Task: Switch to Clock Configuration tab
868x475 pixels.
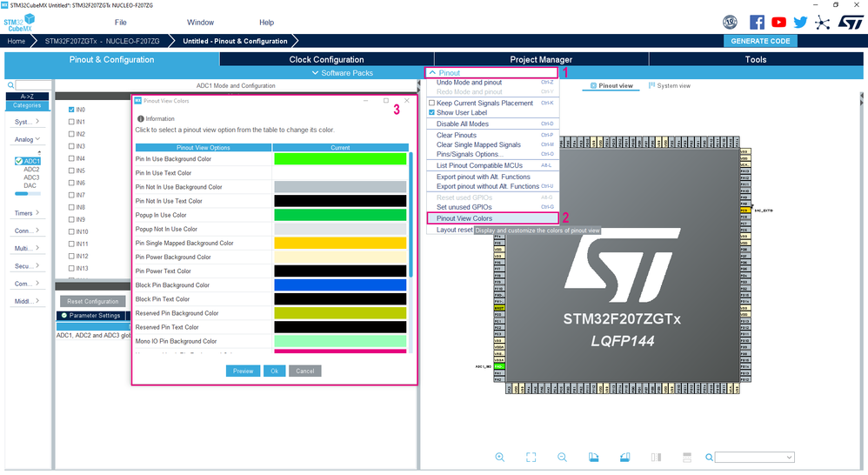Action: 327,59
